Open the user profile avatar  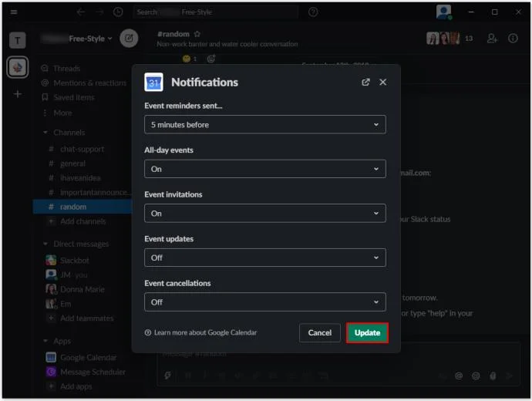pos(444,12)
